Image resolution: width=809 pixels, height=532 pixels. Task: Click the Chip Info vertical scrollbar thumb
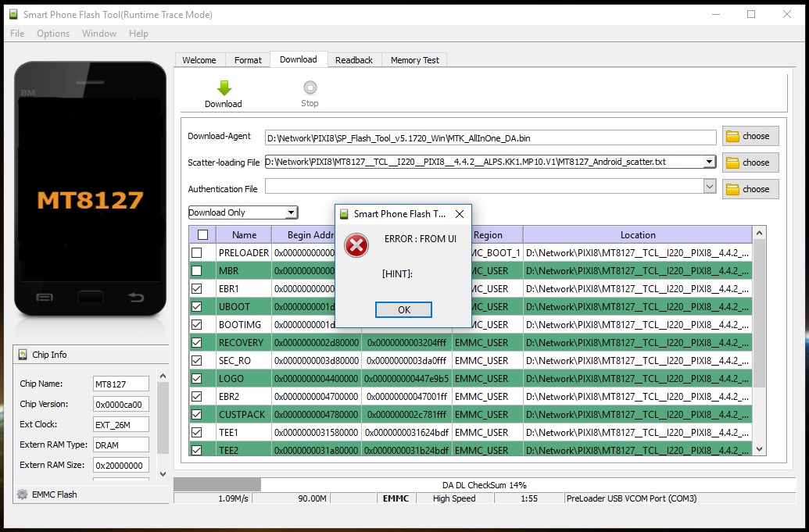pyautogui.click(x=163, y=418)
